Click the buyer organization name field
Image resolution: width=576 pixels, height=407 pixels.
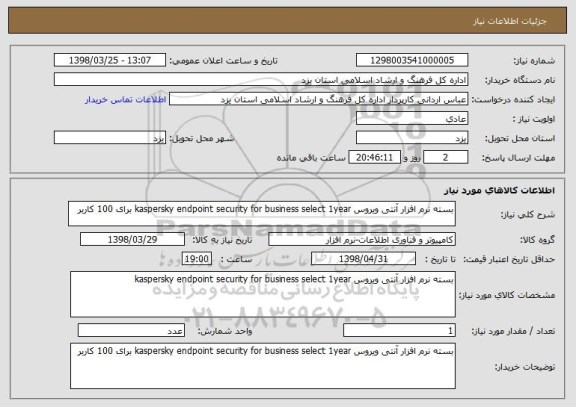tap(261, 80)
